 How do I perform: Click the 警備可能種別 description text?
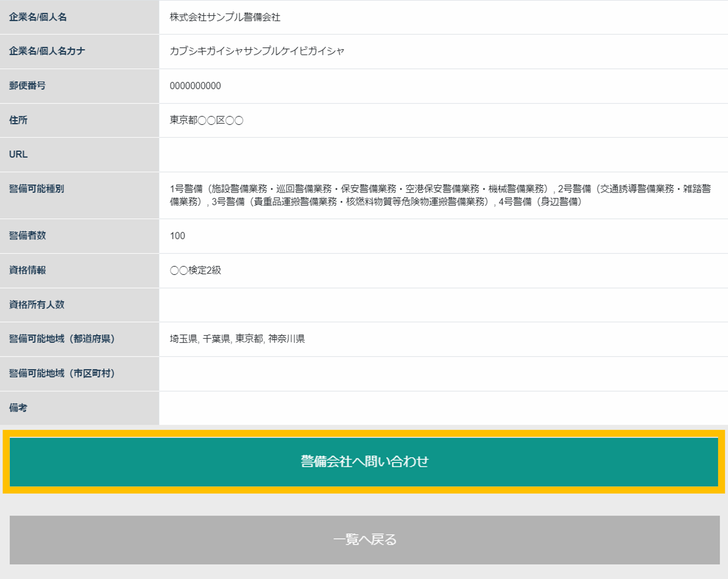coord(440,195)
